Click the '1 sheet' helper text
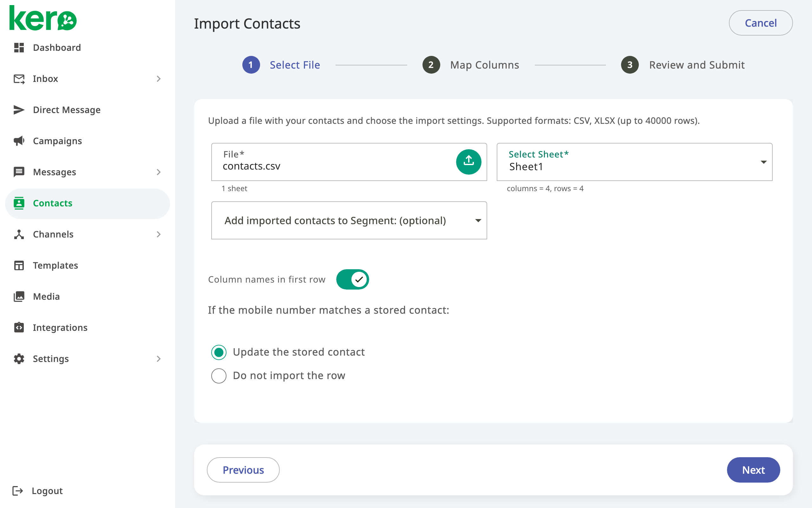The width and height of the screenshot is (812, 508). pos(234,189)
